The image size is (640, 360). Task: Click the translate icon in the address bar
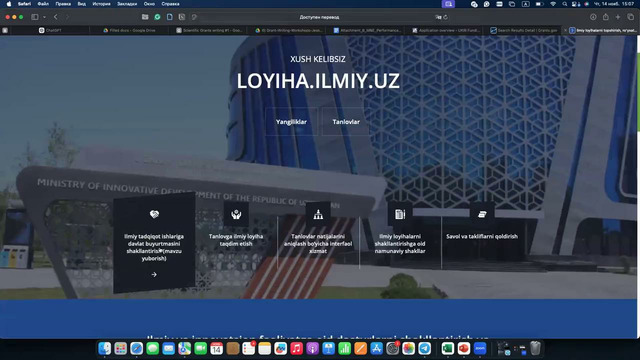[438, 17]
